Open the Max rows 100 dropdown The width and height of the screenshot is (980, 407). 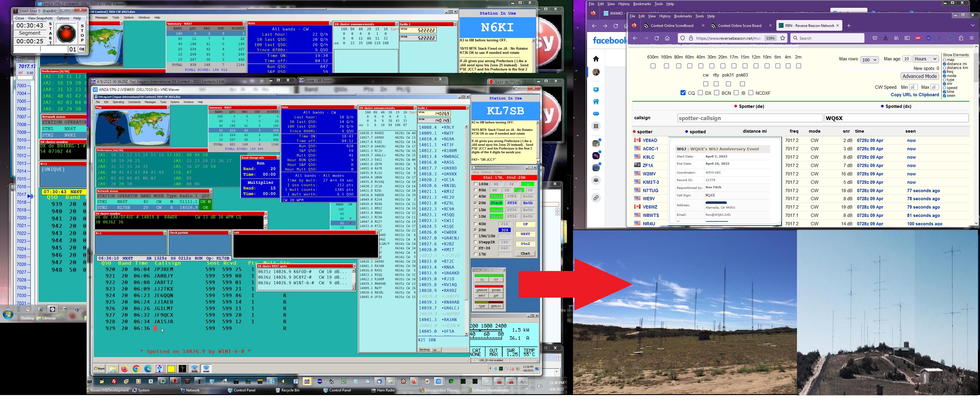[x=869, y=60]
